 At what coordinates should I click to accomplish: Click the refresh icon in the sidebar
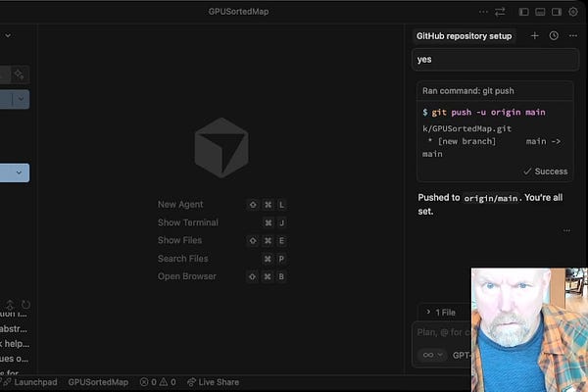(25, 304)
